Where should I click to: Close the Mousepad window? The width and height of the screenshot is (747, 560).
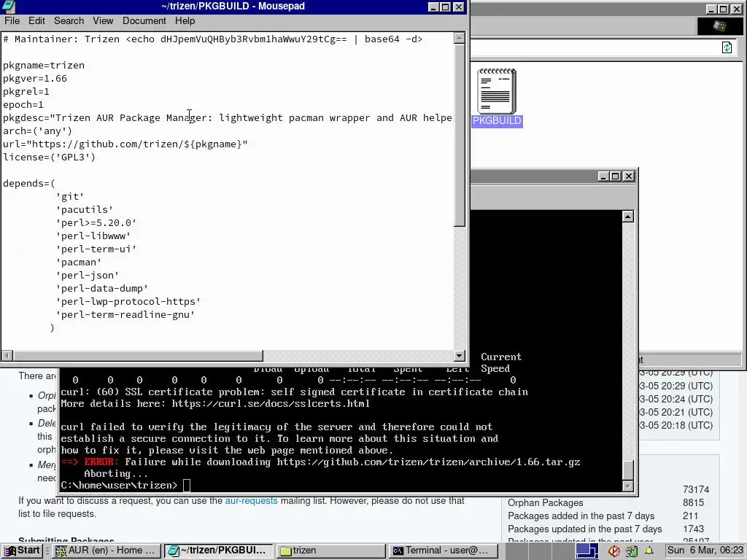[x=458, y=7]
